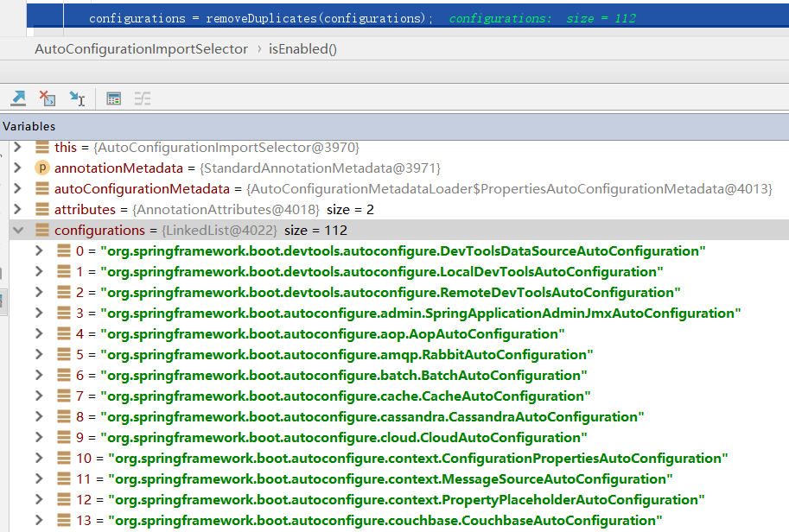The width and height of the screenshot is (789, 532).
Task: Expand element 7 CacheAutoConfiguration
Action: coord(39,396)
